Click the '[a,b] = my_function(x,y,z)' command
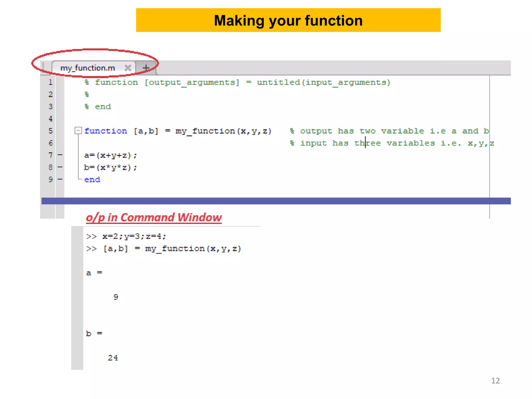 [x=172, y=249]
